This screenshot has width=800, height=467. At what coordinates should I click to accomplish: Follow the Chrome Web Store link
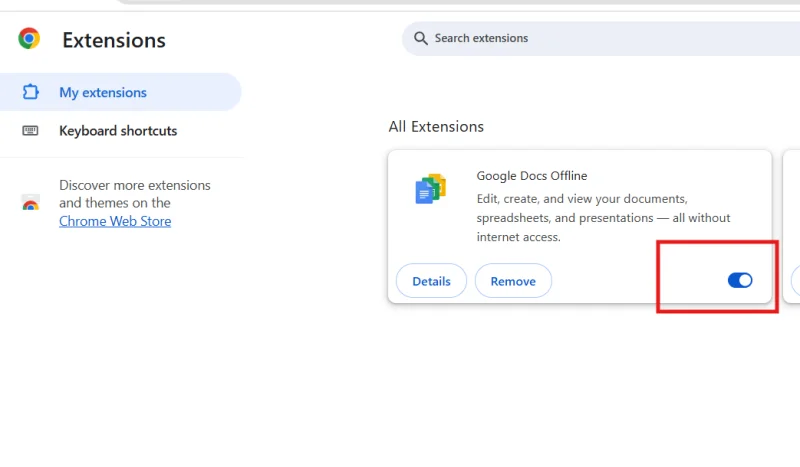coord(115,221)
